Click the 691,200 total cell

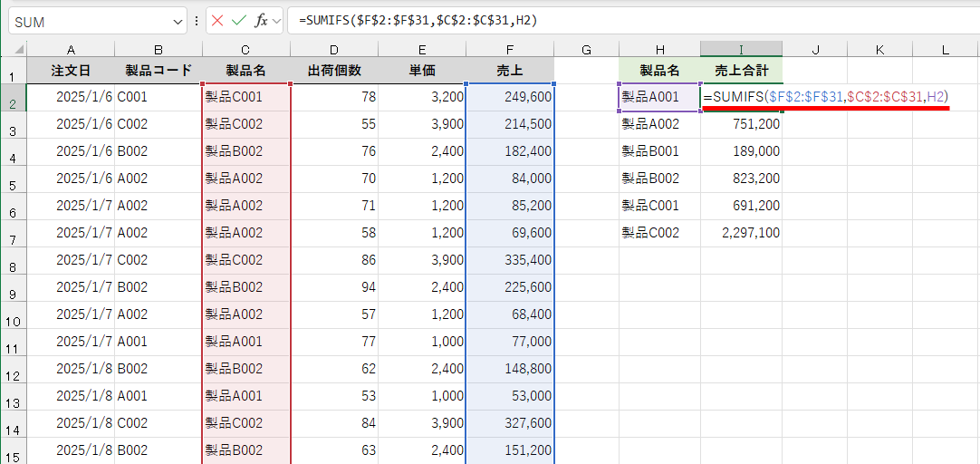click(x=741, y=206)
